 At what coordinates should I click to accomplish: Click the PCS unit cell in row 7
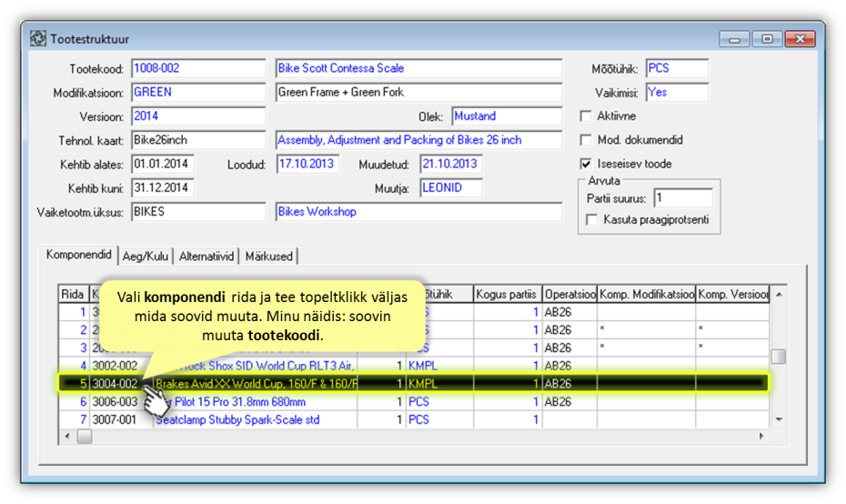click(439, 419)
